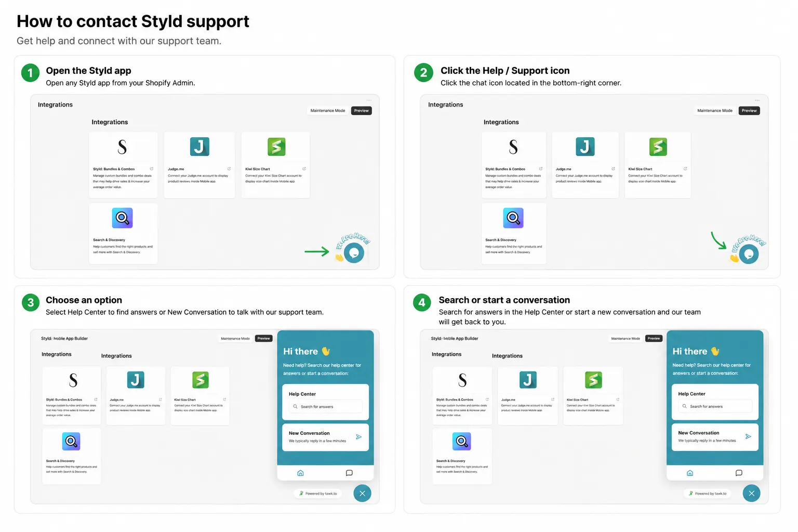Close the chat widget with X in step 3

[363, 494]
